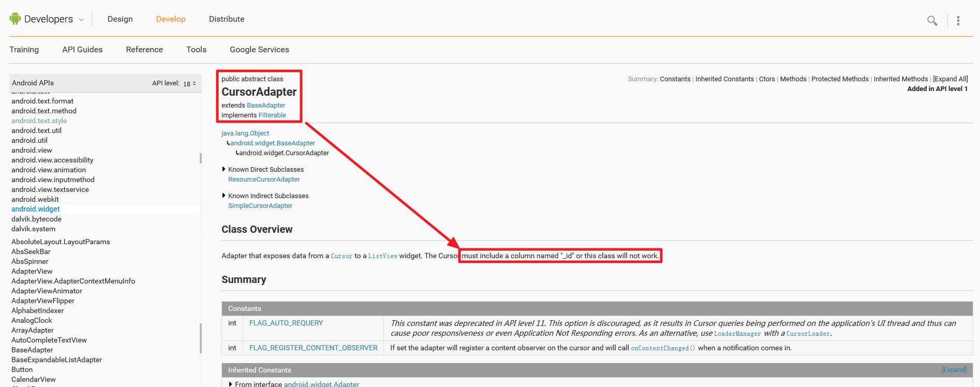Follow the Cursor link in Class Overview
The width and height of the screenshot is (980, 387).
click(x=341, y=256)
